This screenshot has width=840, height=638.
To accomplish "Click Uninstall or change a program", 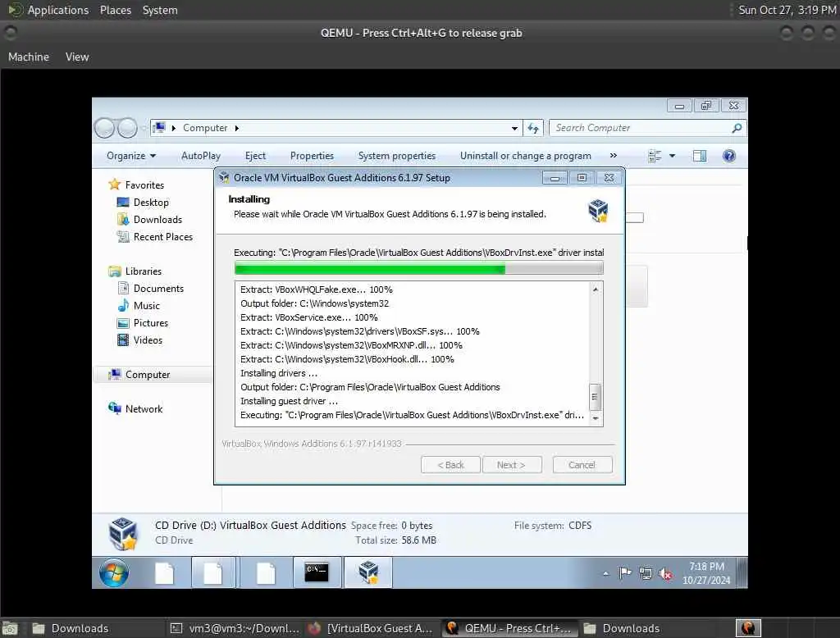I will (x=526, y=156).
